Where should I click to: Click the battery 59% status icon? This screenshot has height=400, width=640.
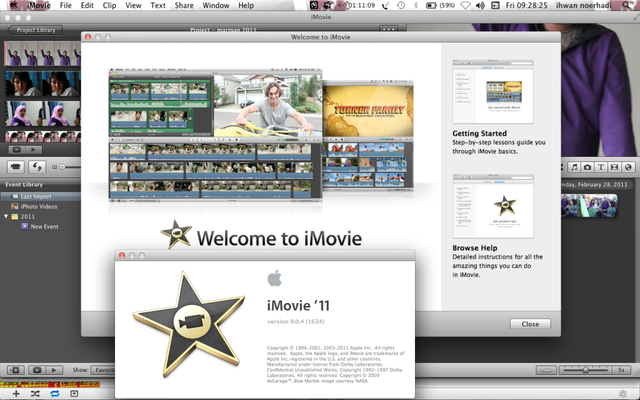click(x=440, y=5)
